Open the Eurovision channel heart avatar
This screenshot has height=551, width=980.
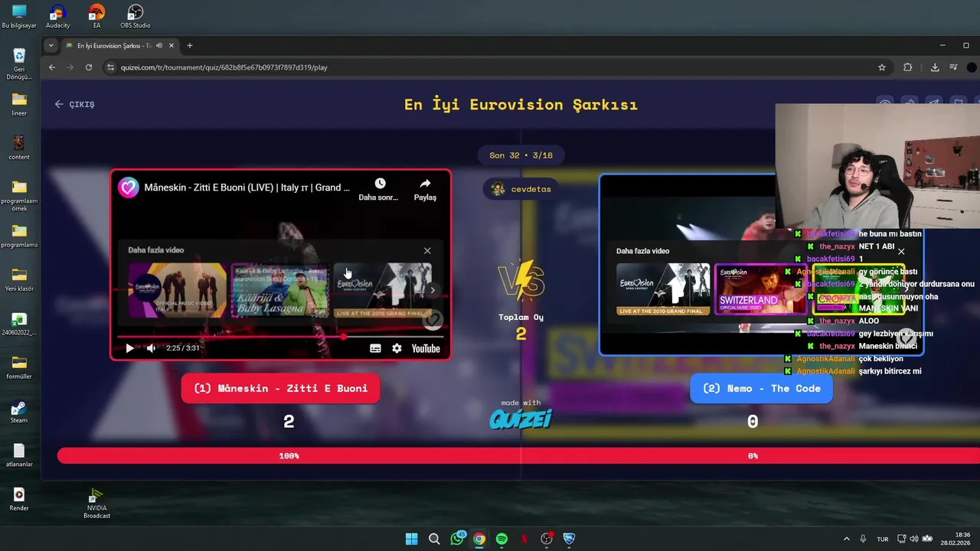click(128, 187)
